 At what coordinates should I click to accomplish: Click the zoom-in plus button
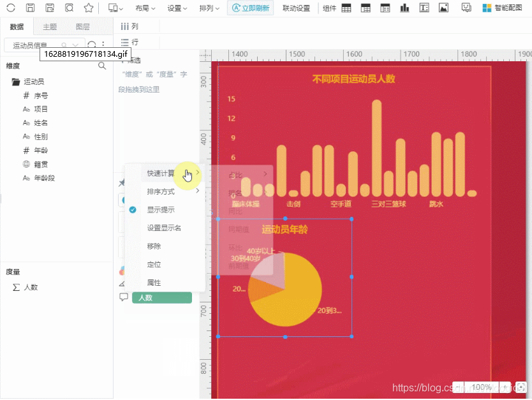(505, 387)
